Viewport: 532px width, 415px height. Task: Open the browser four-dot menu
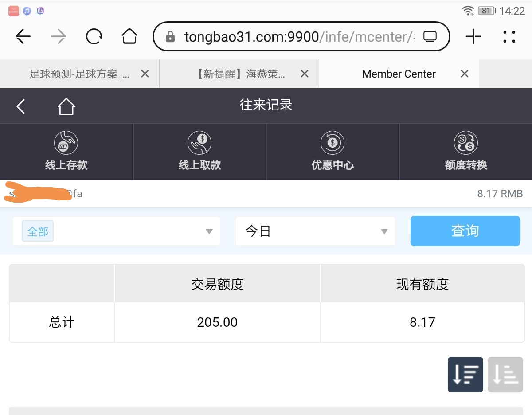point(509,37)
